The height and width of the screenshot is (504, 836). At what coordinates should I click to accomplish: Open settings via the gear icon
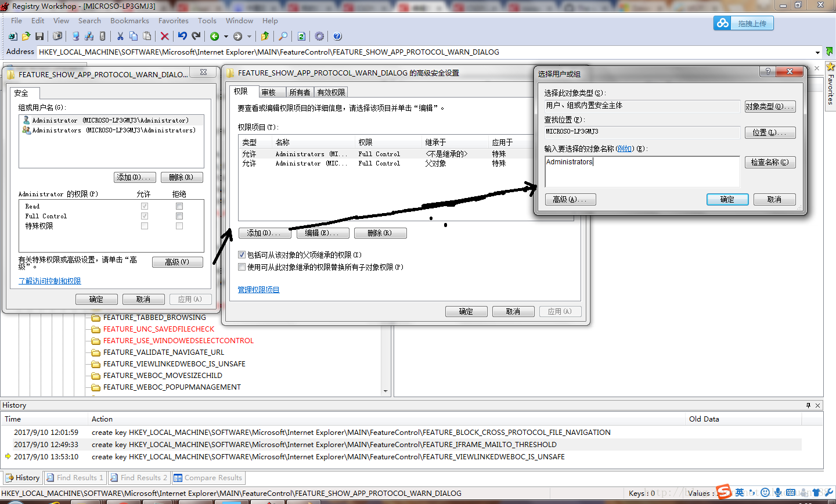pos(319,37)
